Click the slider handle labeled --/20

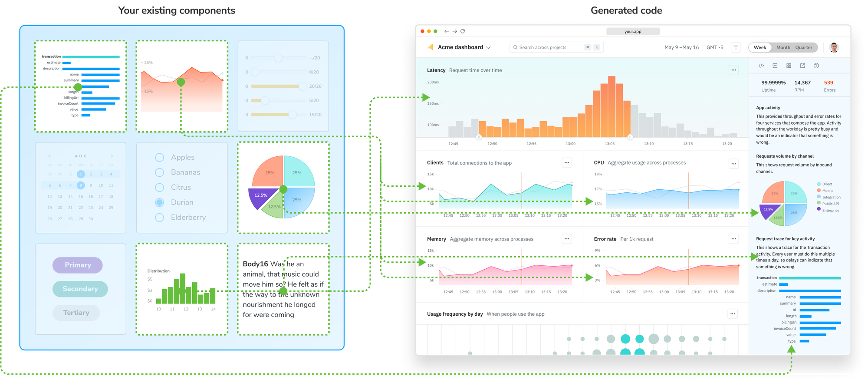(278, 58)
